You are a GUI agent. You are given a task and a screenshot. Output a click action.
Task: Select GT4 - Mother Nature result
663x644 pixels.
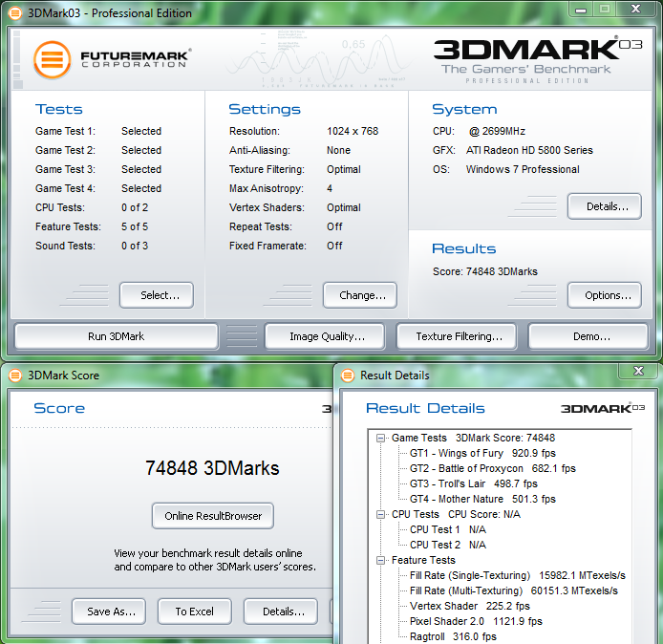[482, 499]
